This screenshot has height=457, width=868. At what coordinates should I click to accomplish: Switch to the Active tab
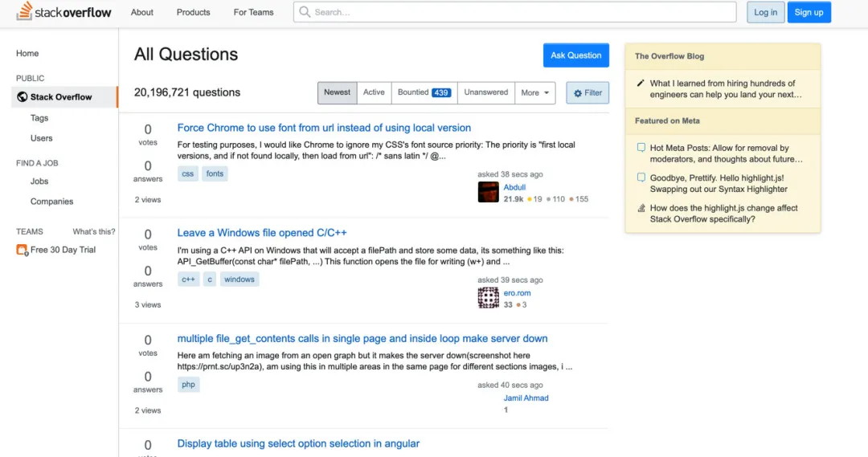[374, 92]
